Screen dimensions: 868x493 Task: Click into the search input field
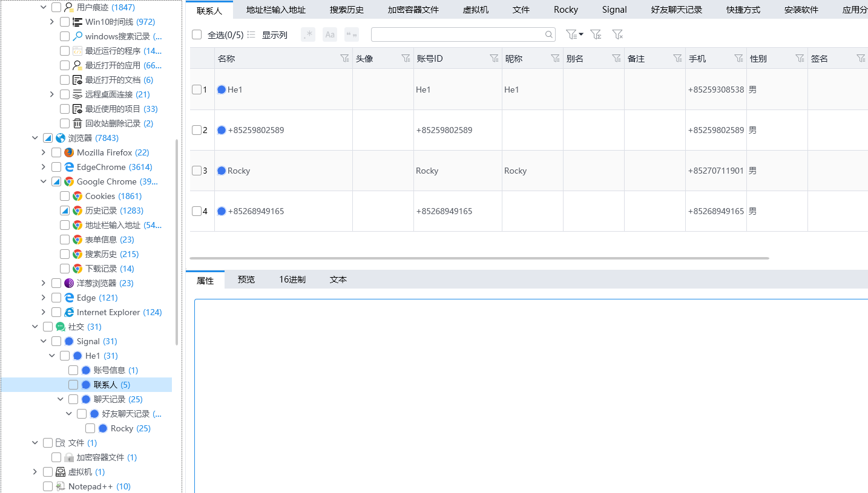[x=457, y=34]
